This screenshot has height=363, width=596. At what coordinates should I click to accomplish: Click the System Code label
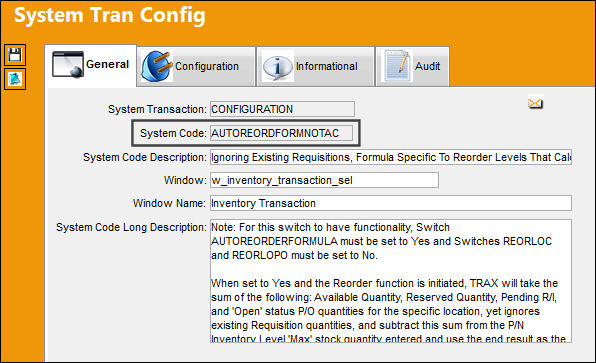click(173, 133)
